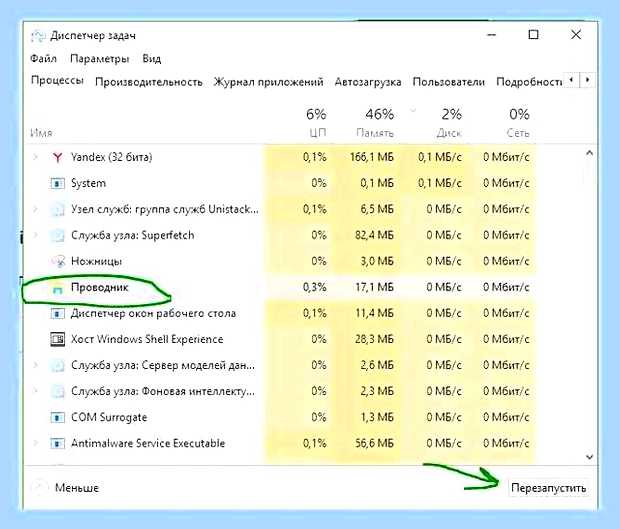Switch to the Пользователи tab
Viewport: 620px width, 529px height.
[448, 82]
